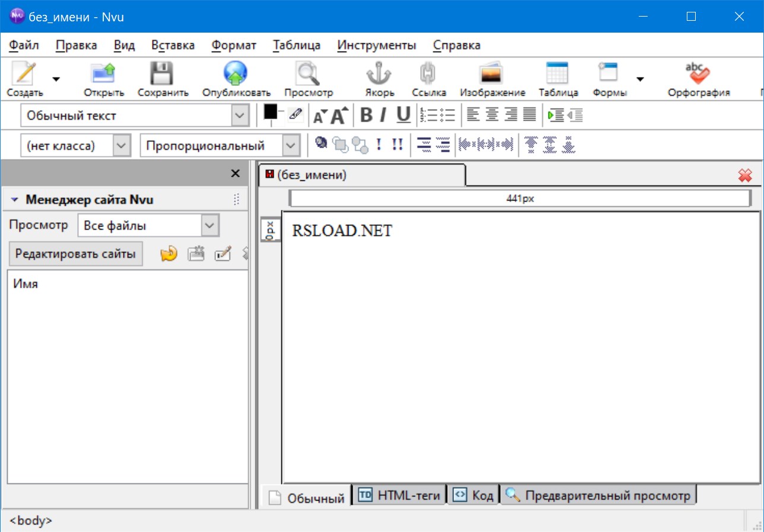Switch to the Код source tab
The width and height of the screenshot is (764, 532).
click(x=474, y=495)
